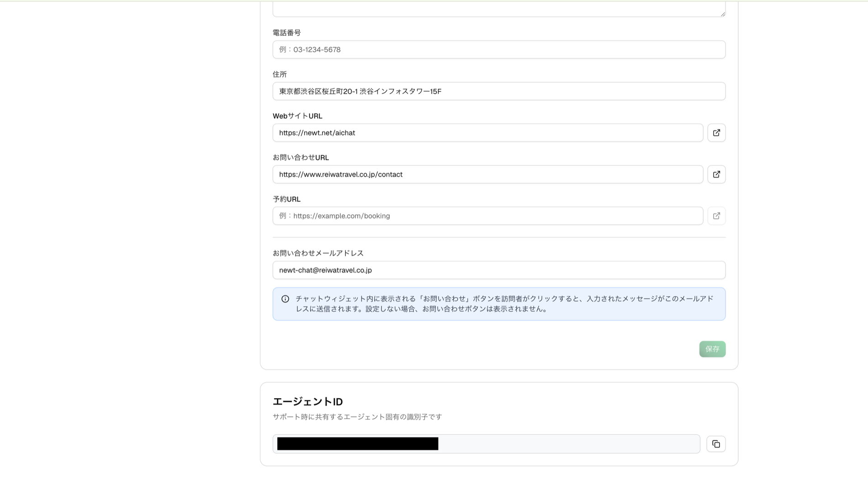Image resolution: width=868 pixels, height=499 pixels.
Task: Click the disabled 予約URL external link icon
Action: click(716, 215)
